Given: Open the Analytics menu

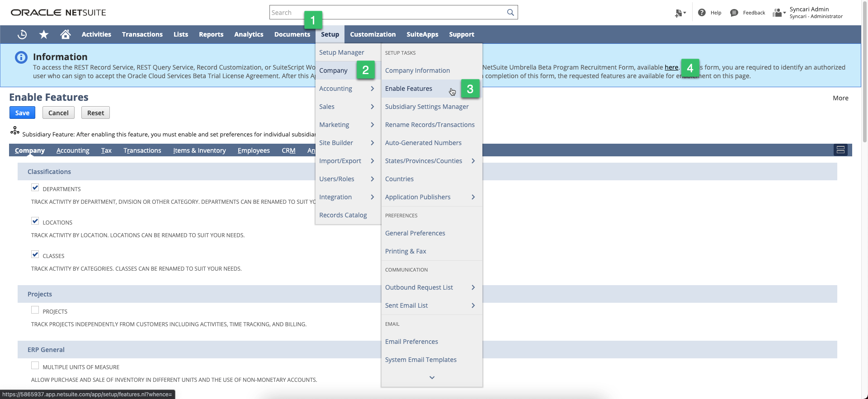Looking at the screenshot, I should 249,34.
